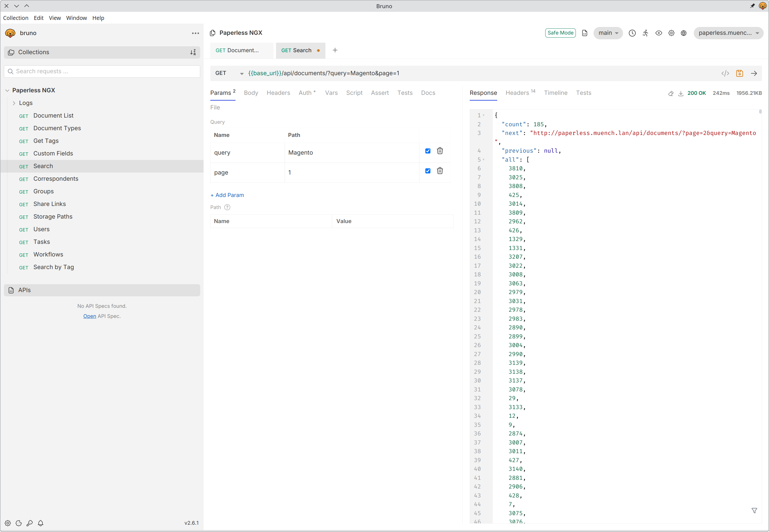Screen dimensions: 769x532
Task: Open the Script tab
Action: click(x=354, y=93)
